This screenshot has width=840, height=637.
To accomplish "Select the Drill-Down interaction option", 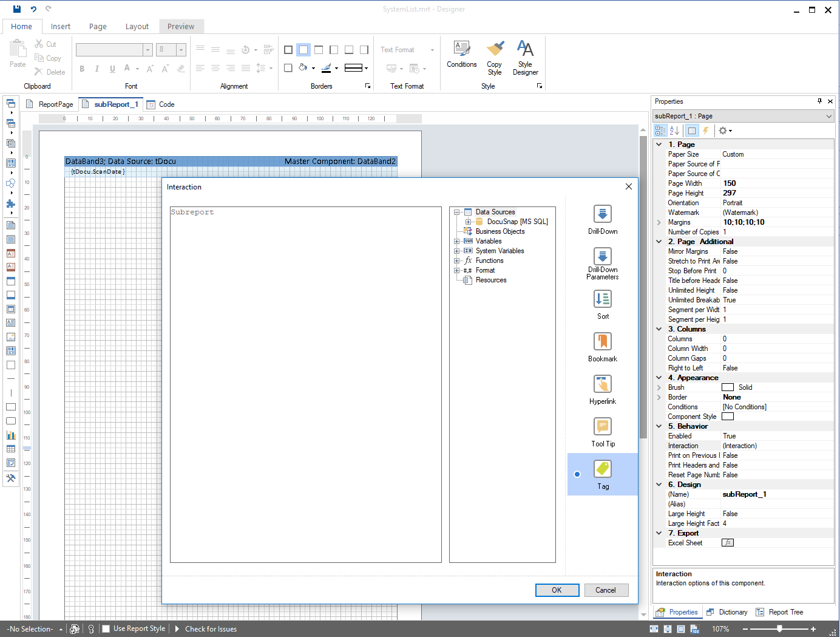I will [603, 219].
